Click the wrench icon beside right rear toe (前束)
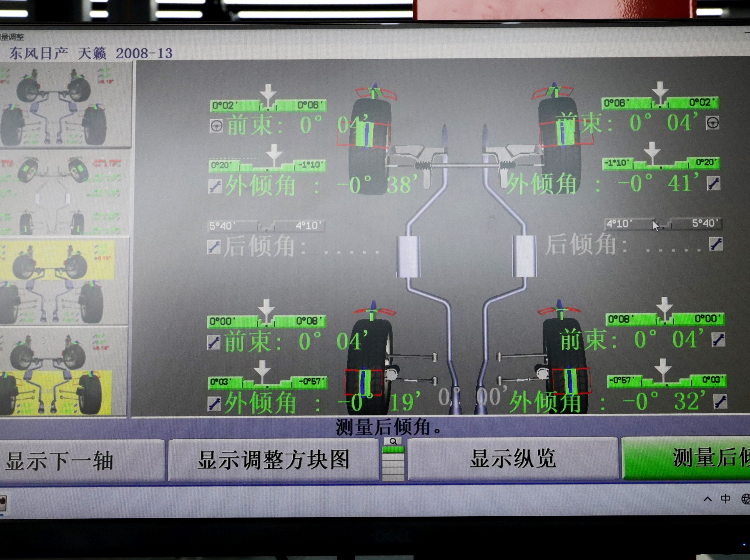This screenshot has width=750, height=560. pos(718,340)
